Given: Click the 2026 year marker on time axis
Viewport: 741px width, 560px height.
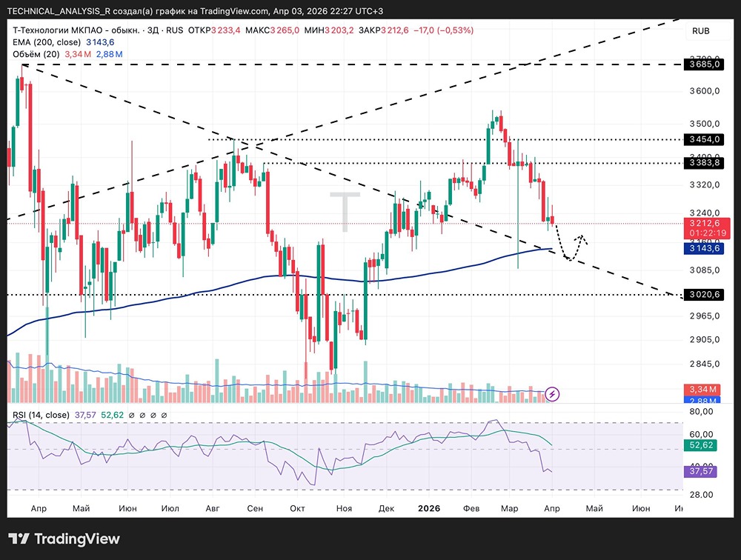Looking at the screenshot, I should click(429, 508).
